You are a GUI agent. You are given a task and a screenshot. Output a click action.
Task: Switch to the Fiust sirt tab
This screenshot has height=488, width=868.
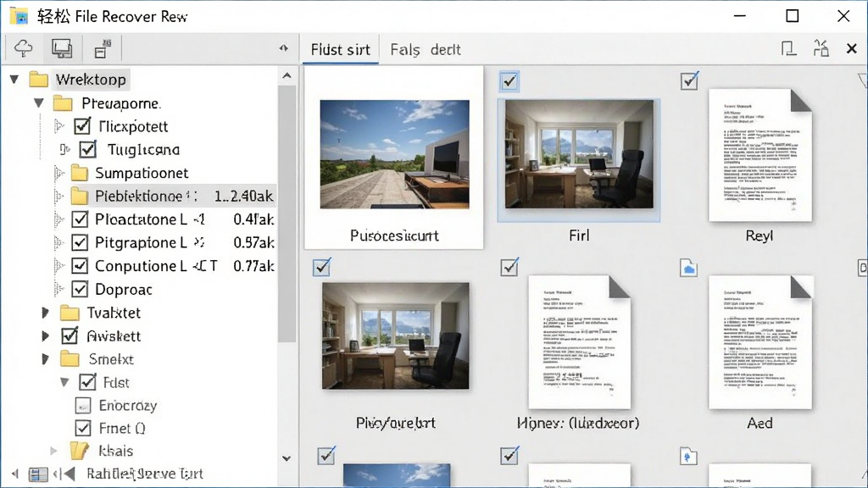[x=341, y=50]
